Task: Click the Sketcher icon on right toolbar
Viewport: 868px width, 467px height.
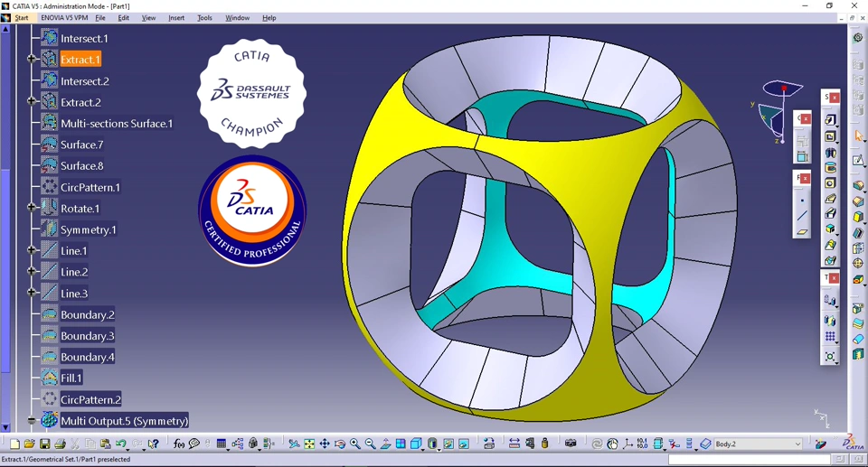Action: click(x=858, y=161)
